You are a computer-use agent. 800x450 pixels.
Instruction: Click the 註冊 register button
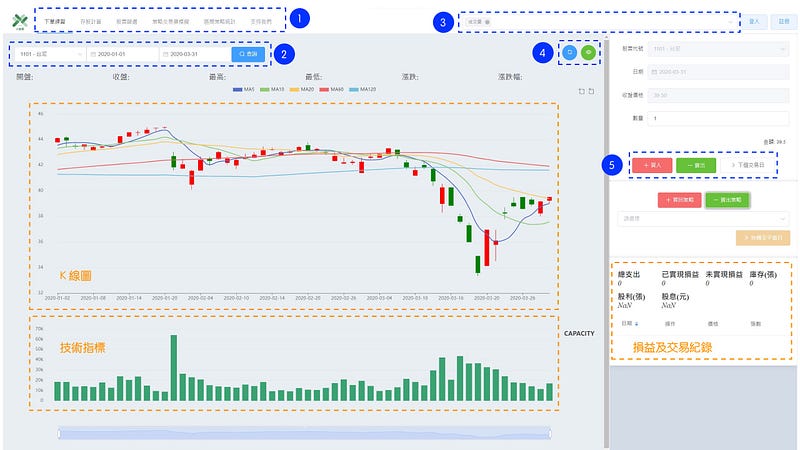coord(784,21)
